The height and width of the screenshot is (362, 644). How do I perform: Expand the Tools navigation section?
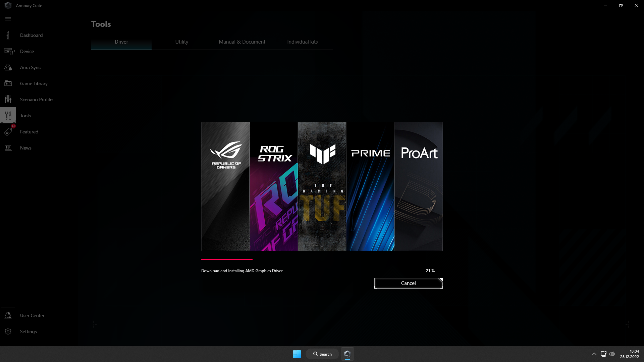click(x=25, y=115)
